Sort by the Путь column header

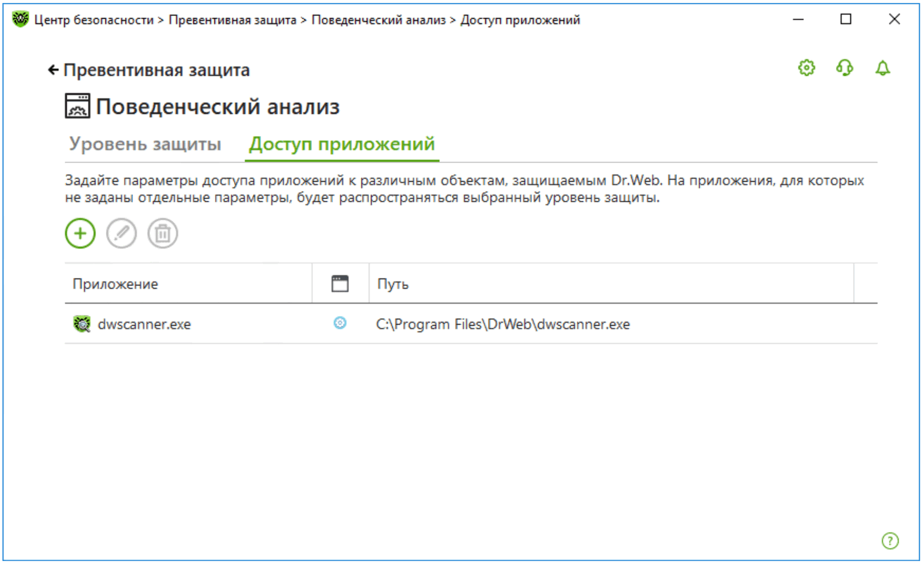point(393,284)
